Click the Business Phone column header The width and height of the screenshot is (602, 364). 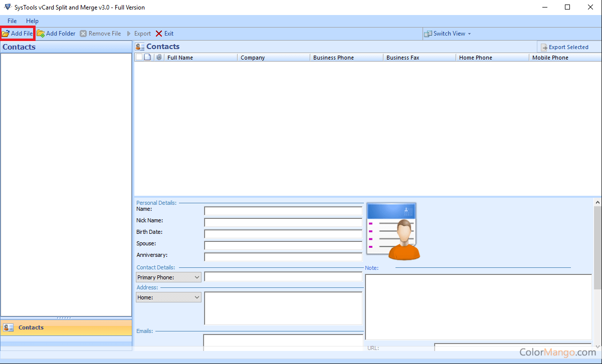click(346, 58)
